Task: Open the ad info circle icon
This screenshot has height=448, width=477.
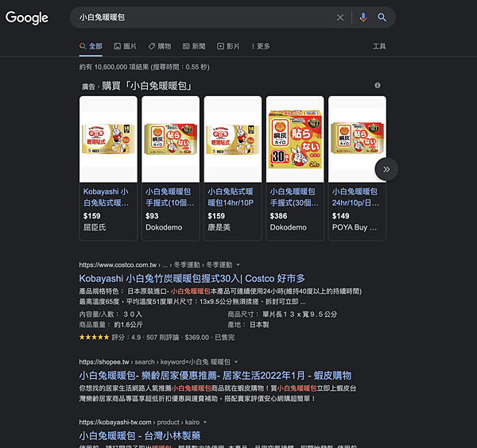Action: [377, 86]
